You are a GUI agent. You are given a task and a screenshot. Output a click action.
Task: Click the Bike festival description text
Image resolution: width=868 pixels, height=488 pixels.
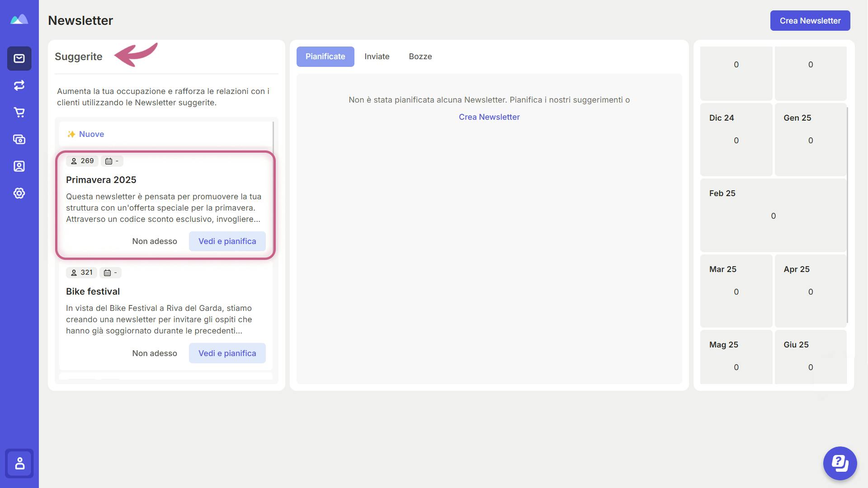(159, 319)
